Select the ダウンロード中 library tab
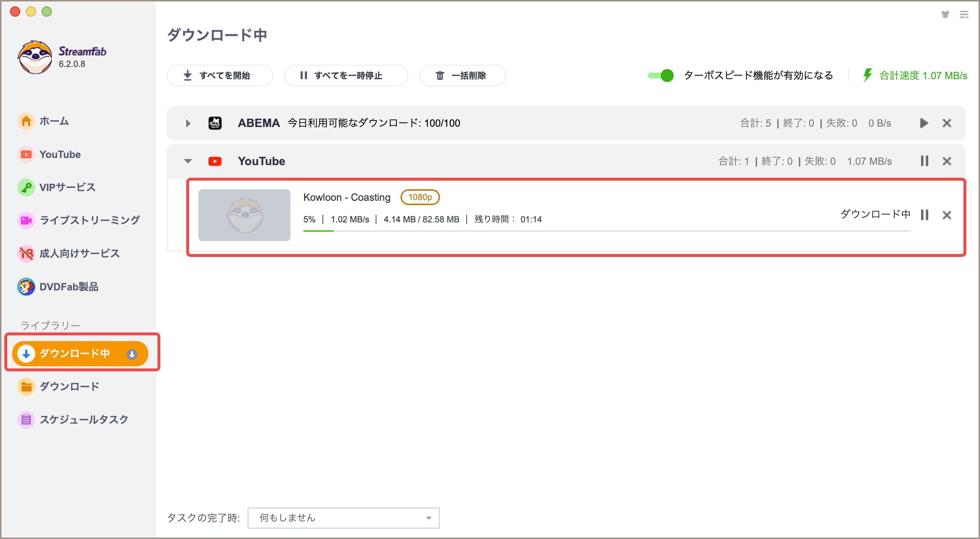 click(x=80, y=353)
